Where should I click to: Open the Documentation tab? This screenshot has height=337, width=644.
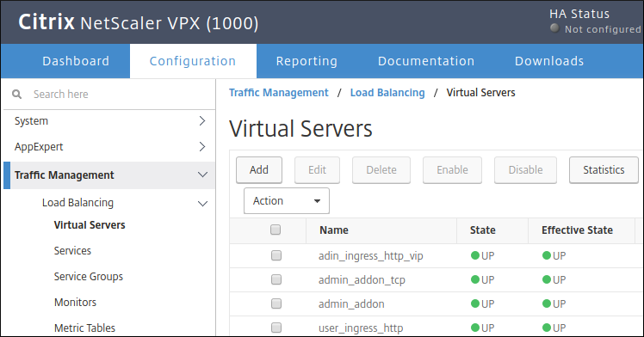[426, 61]
